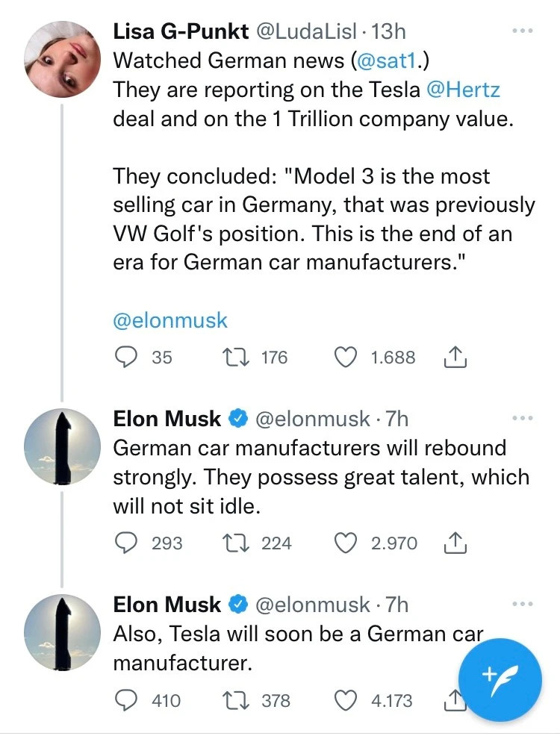Open Elon Musk's profile from first reply avatar
The width and height of the screenshot is (560, 736).
pyautogui.click(x=62, y=446)
